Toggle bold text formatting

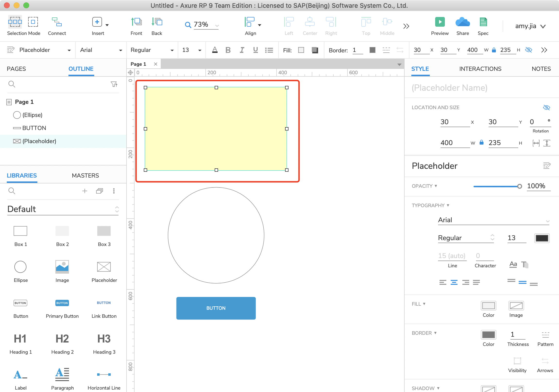click(x=228, y=50)
